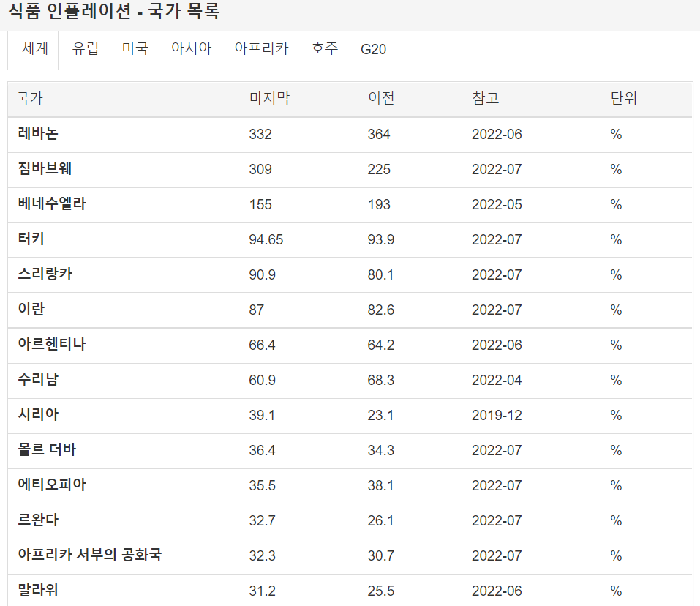Click the 155 value for 베네수엘라
The height and width of the screenshot is (606, 700).
[260, 204]
